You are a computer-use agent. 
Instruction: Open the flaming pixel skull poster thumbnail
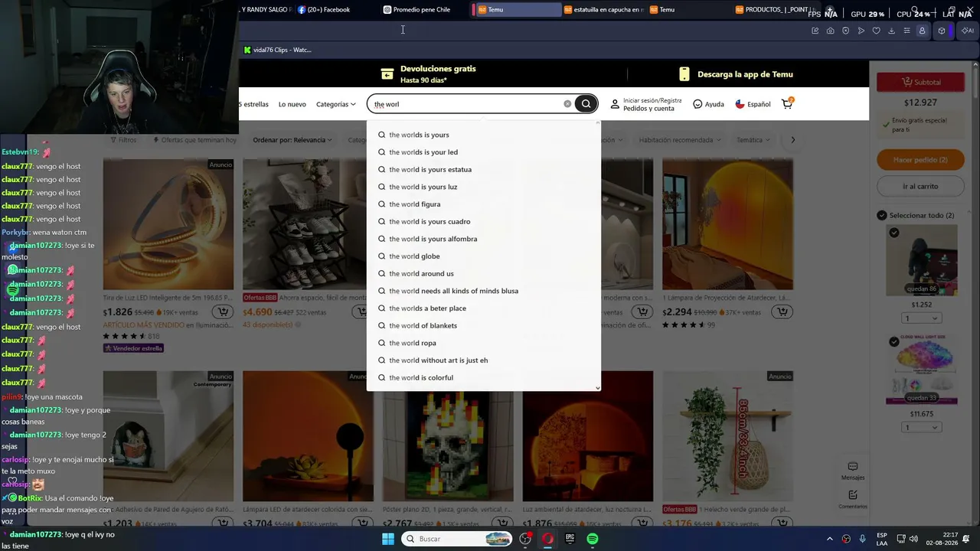pyautogui.click(x=448, y=436)
